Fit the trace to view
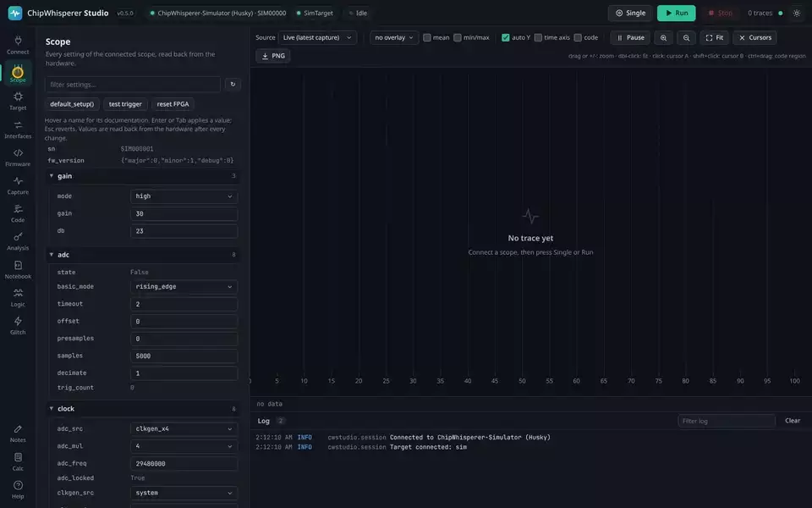Viewport: 812px width, 508px height. click(714, 37)
